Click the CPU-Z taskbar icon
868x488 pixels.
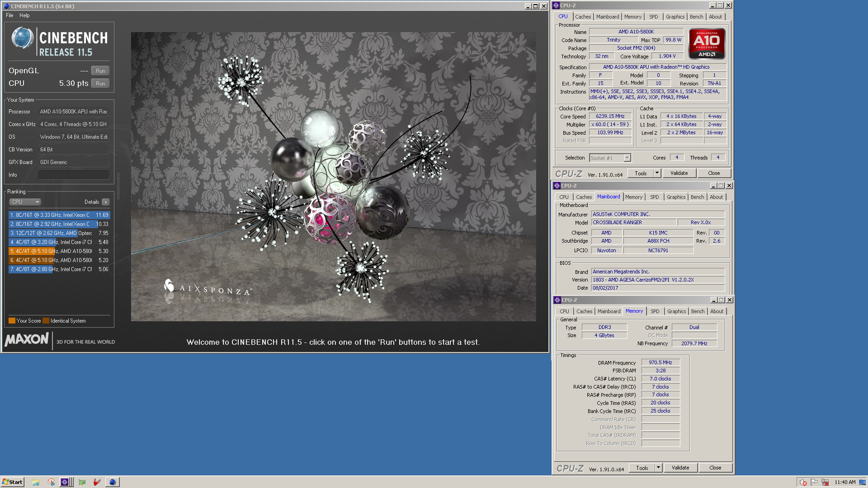pyautogui.click(x=65, y=482)
